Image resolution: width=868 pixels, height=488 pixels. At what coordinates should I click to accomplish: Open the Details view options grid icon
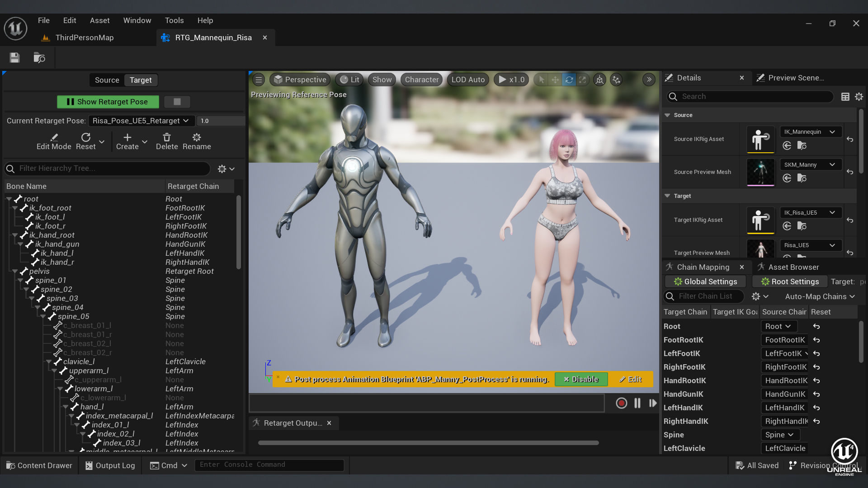tap(845, 97)
